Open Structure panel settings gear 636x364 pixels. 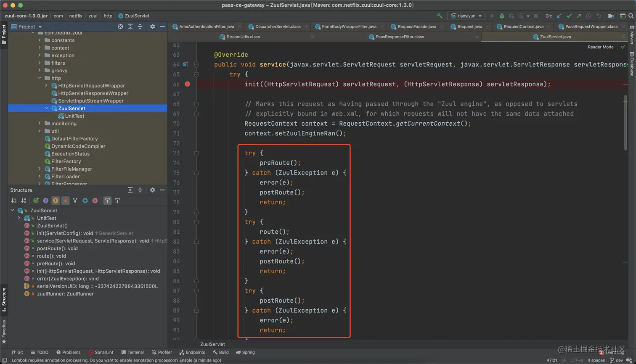[x=152, y=190]
